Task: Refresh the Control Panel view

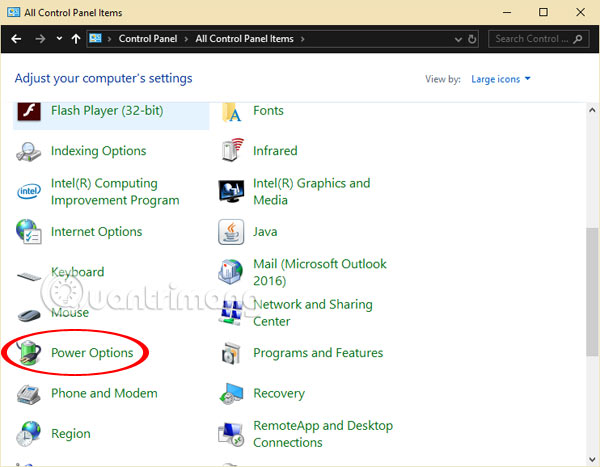Action: point(472,39)
